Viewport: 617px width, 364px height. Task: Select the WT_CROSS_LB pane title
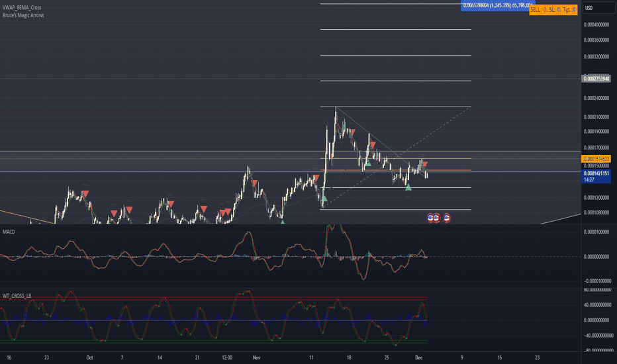click(17, 296)
